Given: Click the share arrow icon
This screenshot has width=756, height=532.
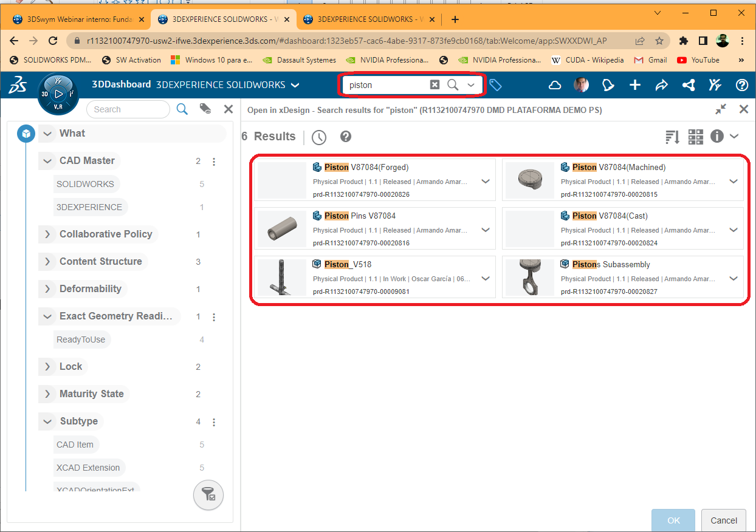Looking at the screenshot, I should [662, 85].
